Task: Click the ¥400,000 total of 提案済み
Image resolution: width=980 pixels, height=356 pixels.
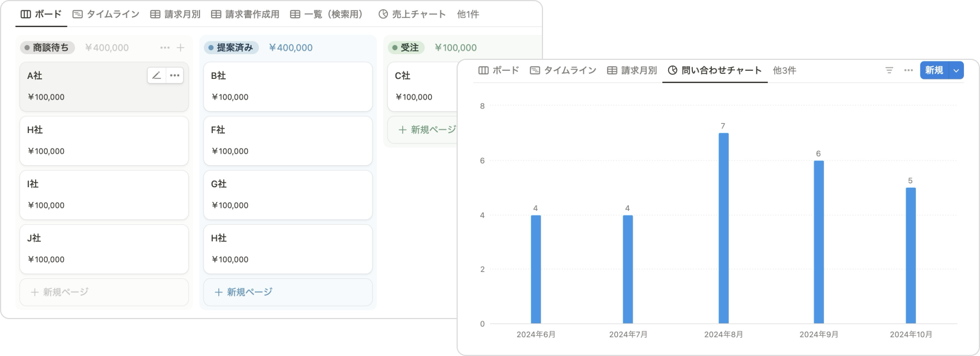Action: tap(291, 48)
